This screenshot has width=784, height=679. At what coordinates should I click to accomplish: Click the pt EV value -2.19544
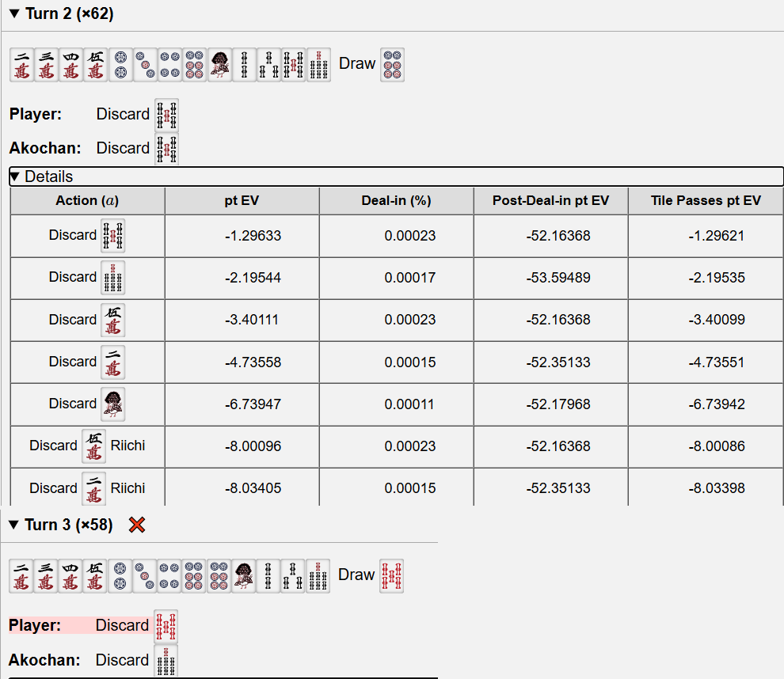pos(253,278)
